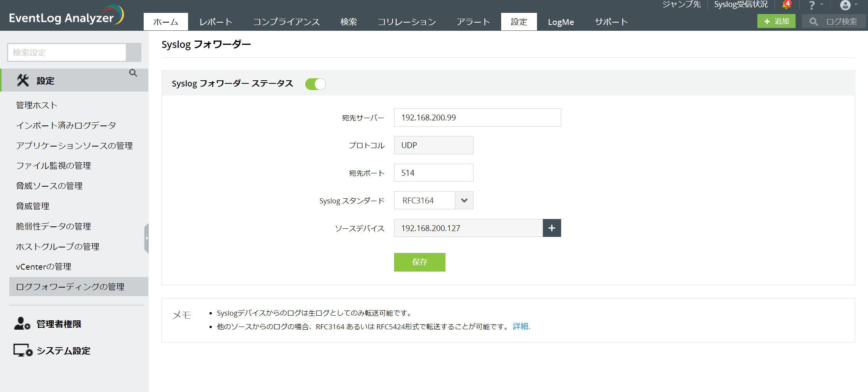Open 管理ホスト in the sidebar
Screen dimensions: 868x392
37,105
